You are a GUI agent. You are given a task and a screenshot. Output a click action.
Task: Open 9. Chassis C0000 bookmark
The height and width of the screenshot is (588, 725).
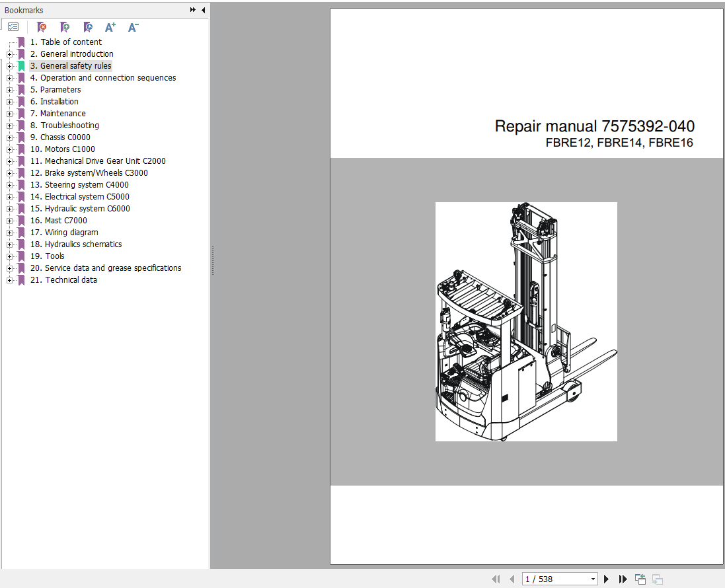[60, 137]
